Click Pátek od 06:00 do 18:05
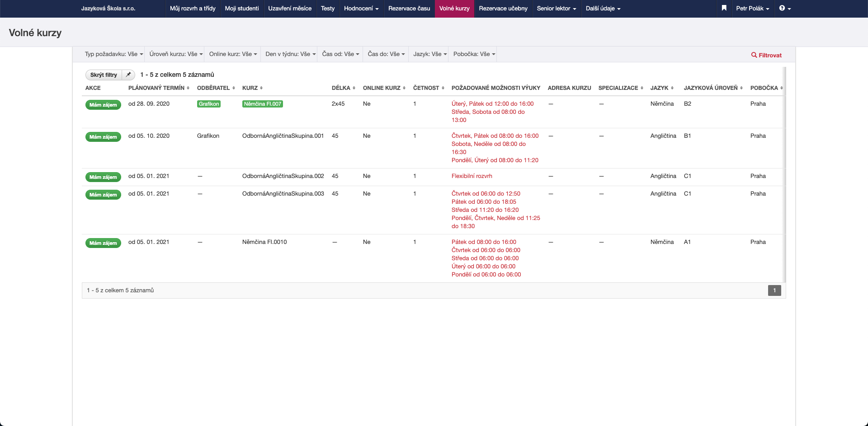This screenshot has height=426, width=868. coord(484,201)
